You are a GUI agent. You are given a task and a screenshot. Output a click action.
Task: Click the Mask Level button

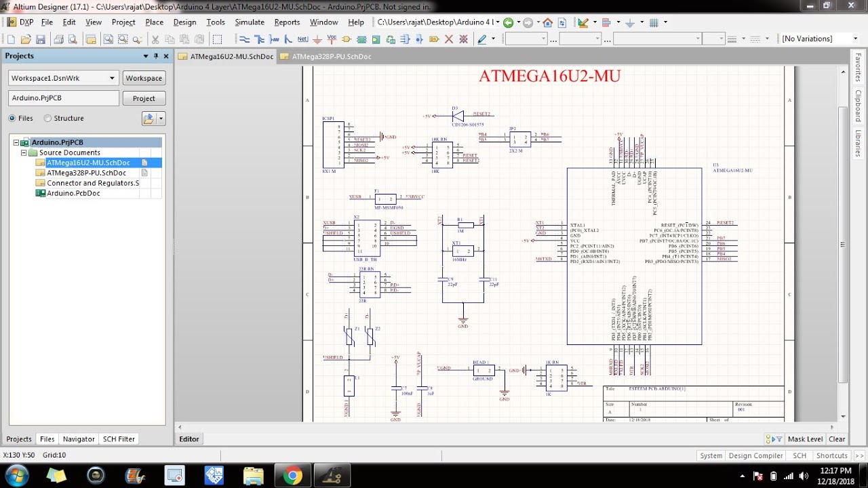(x=805, y=439)
